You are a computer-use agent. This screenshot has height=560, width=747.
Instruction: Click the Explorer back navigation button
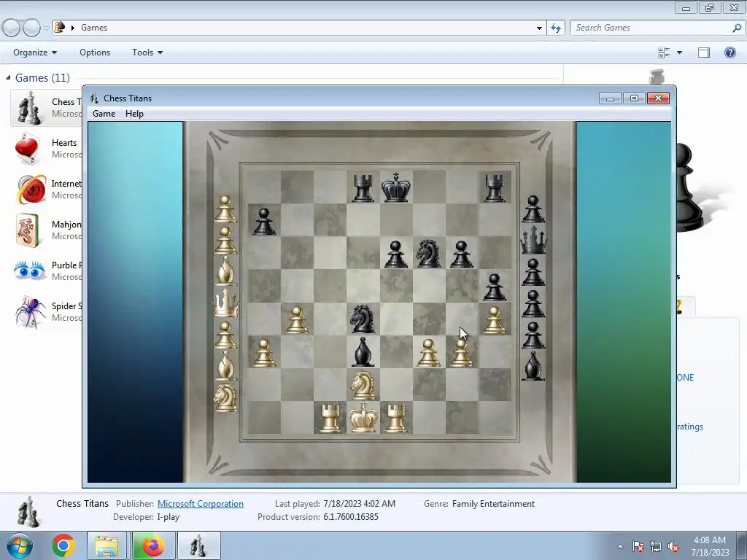click(12, 28)
